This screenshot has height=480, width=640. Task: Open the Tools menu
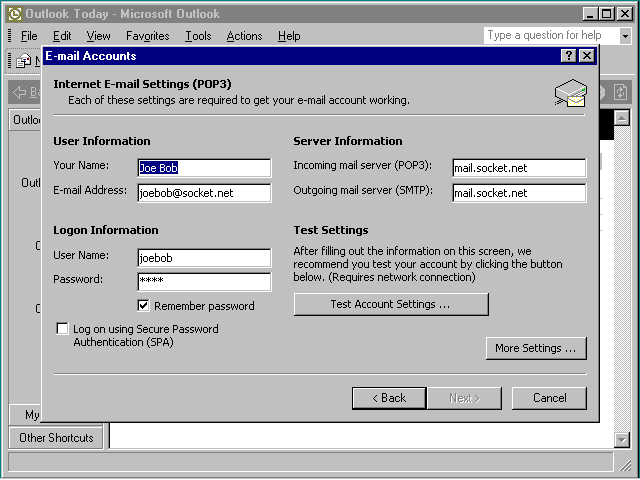(198, 36)
